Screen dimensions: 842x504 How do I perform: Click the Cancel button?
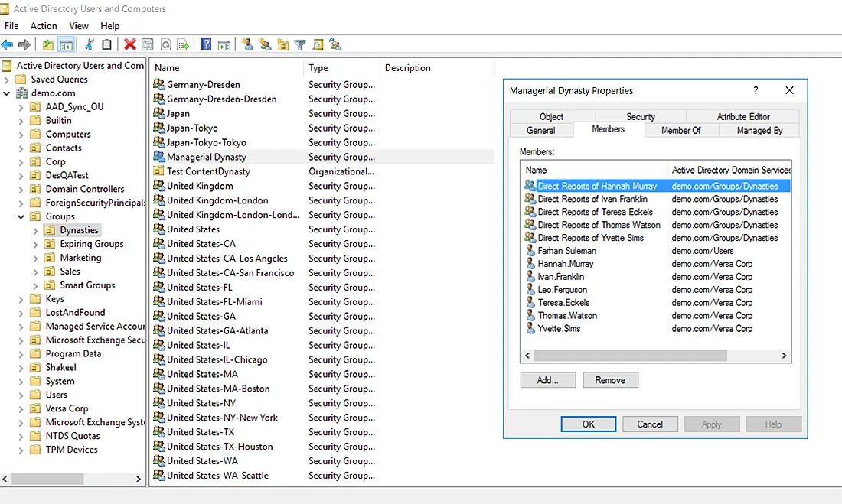650,424
